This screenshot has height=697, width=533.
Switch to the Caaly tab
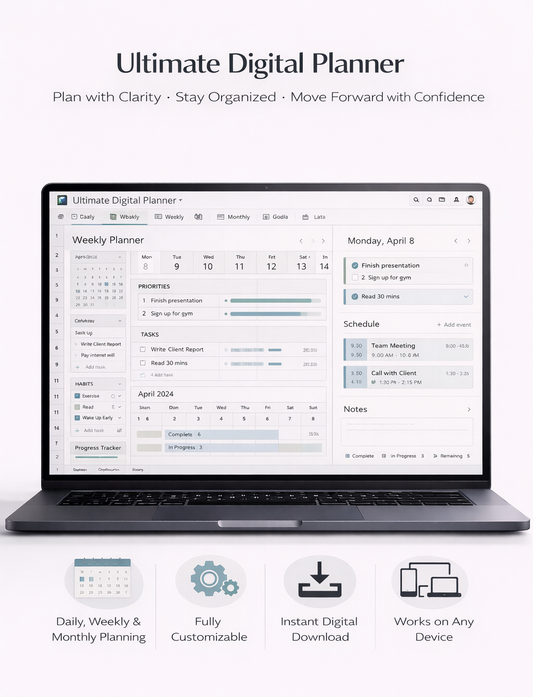[83, 217]
